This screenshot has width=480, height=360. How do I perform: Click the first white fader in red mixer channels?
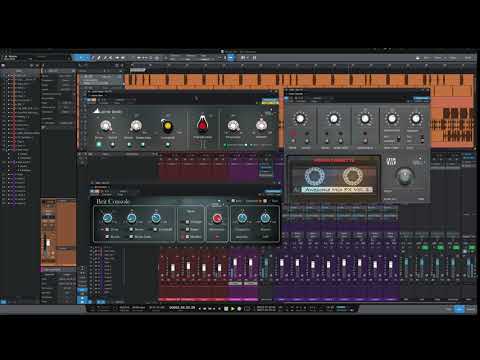tap(173, 268)
